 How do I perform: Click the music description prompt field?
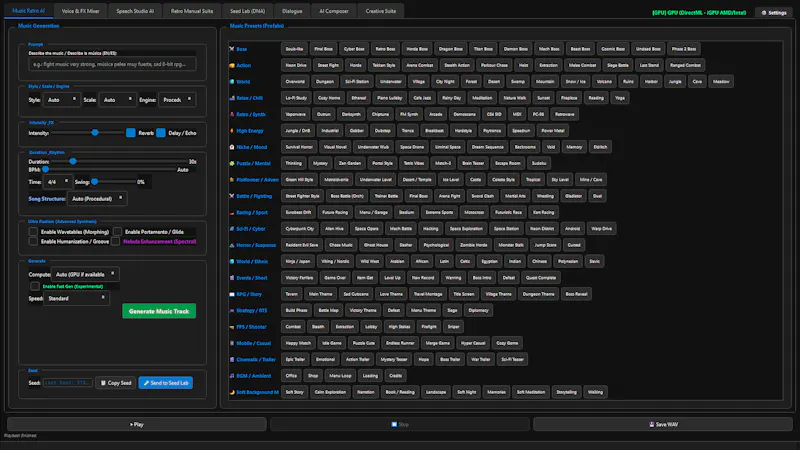tap(112, 64)
